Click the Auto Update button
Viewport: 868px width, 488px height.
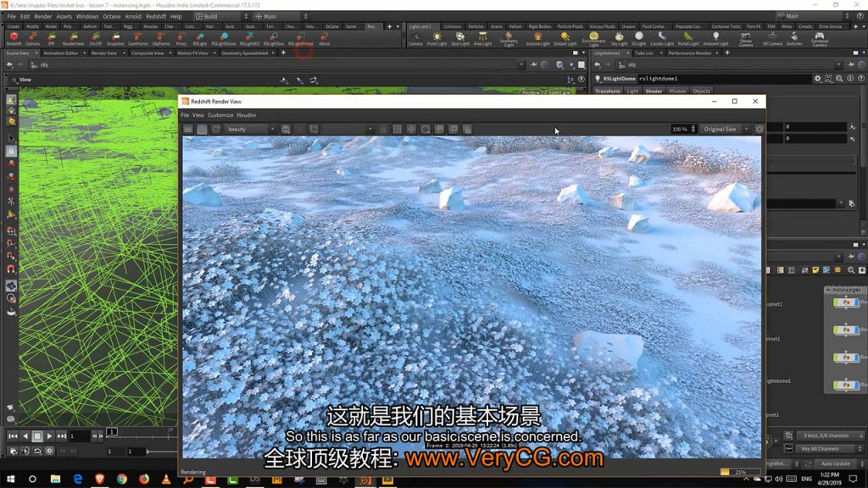pyautogui.click(x=835, y=463)
